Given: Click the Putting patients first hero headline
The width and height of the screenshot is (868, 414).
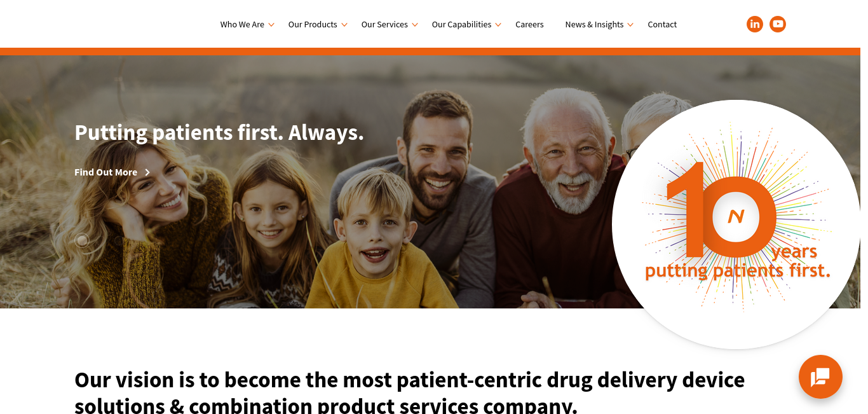Looking at the screenshot, I should click(219, 132).
